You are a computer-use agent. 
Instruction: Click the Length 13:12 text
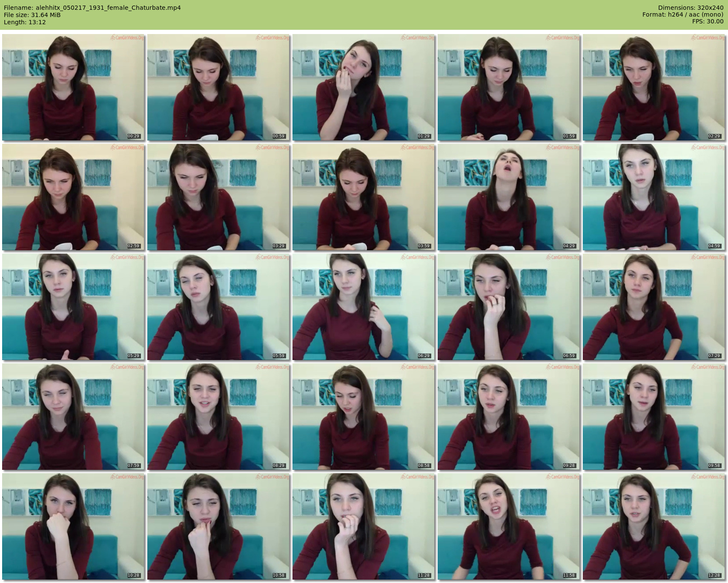click(x=25, y=22)
